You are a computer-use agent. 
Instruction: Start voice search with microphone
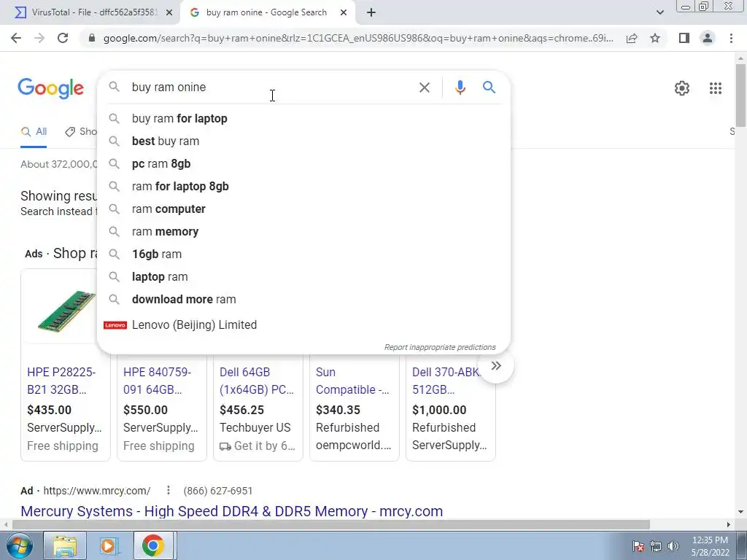(460, 87)
